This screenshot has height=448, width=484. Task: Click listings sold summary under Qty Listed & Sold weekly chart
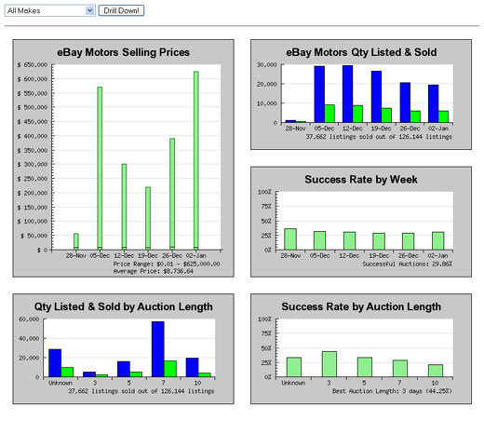pos(379,137)
